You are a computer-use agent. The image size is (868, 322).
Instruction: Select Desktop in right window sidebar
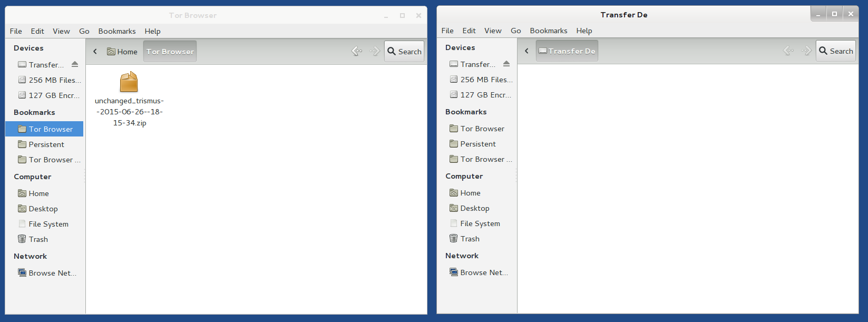pyautogui.click(x=474, y=208)
